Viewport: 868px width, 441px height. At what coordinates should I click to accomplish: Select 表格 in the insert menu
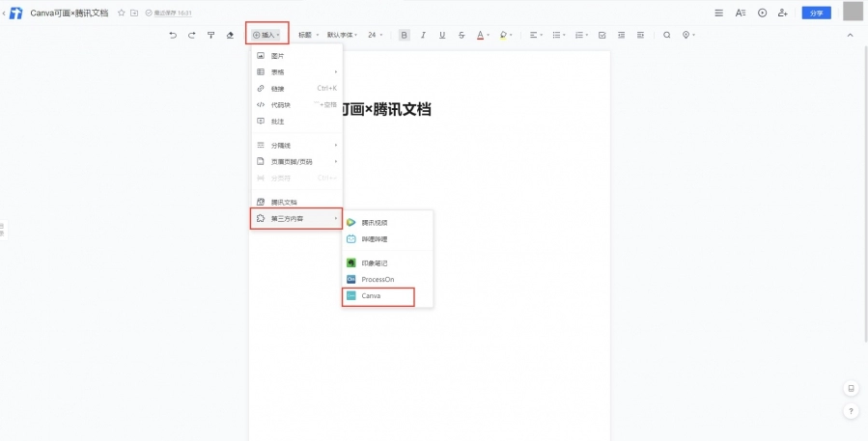coord(278,72)
